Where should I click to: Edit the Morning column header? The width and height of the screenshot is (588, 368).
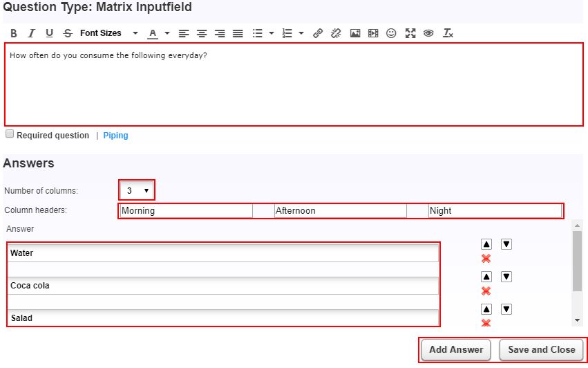(x=187, y=211)
